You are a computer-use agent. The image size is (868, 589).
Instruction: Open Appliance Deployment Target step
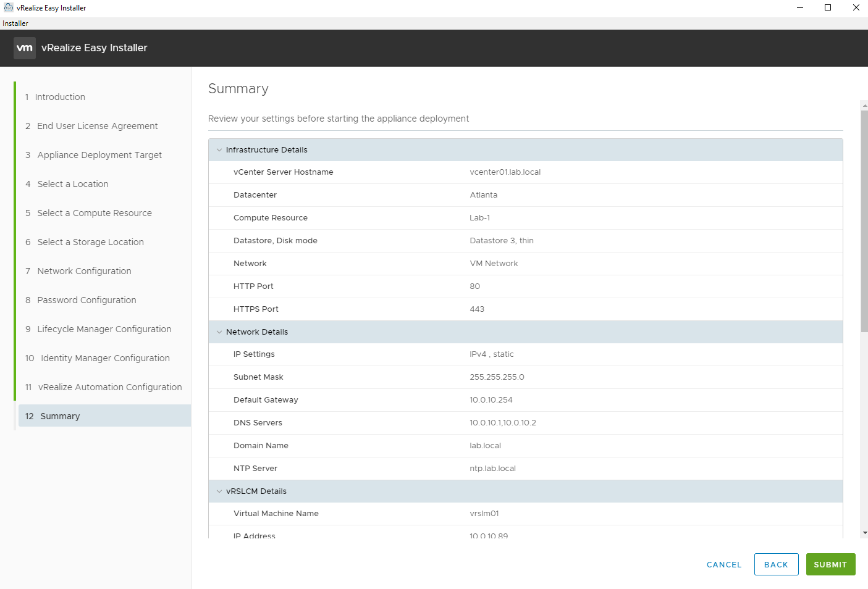click(93, 155)
